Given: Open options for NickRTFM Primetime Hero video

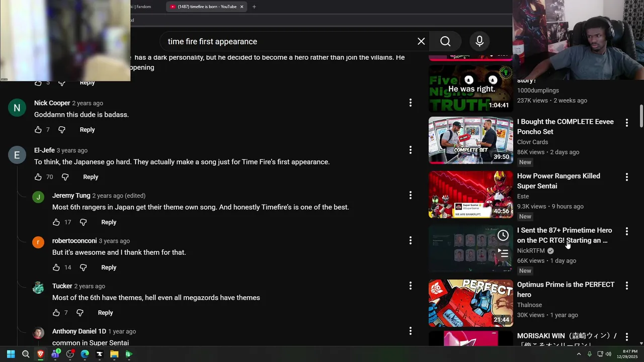Looking at the screenshot, I should (x=627, y=231).
